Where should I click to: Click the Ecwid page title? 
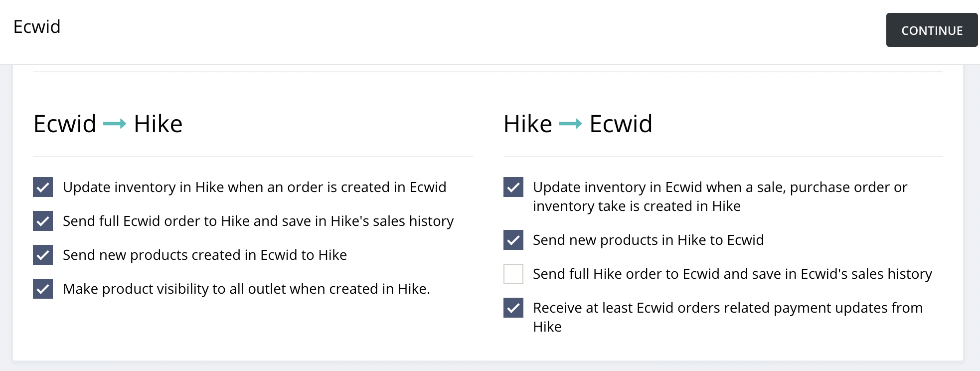(x=37, y=27)
